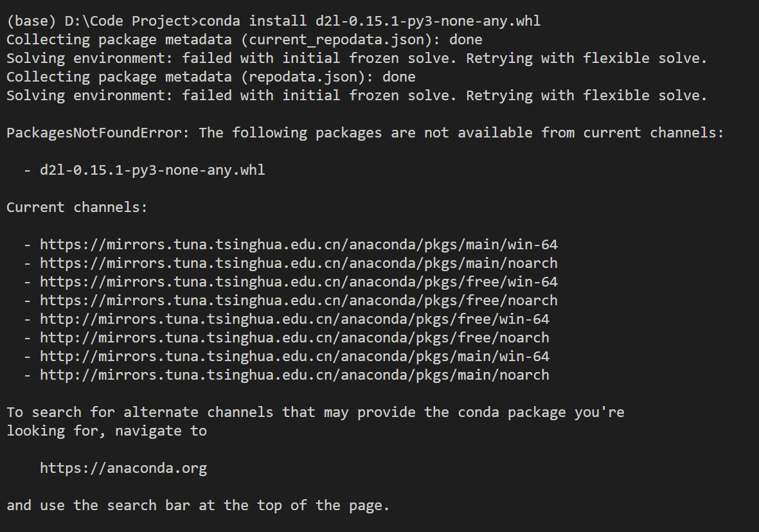Click the pkgs/main/win-64 https tsinghua mirror URL

299,244
